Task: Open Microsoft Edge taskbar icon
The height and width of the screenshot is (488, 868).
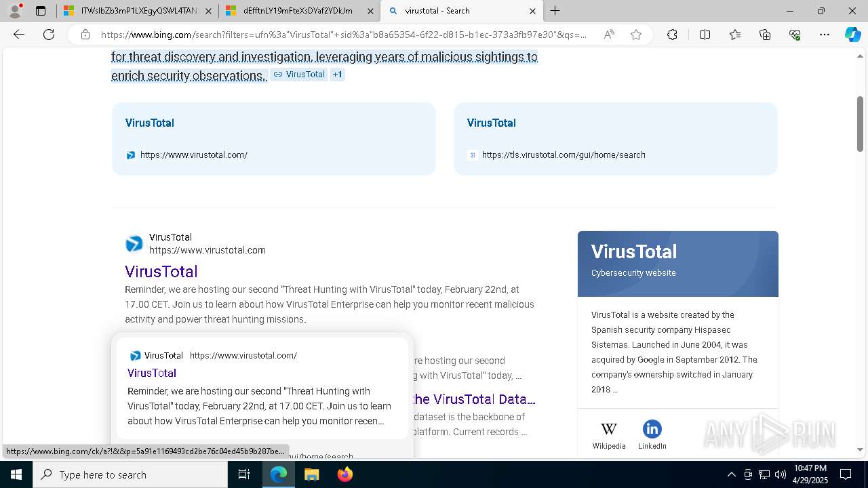Action: pos(279,474)
